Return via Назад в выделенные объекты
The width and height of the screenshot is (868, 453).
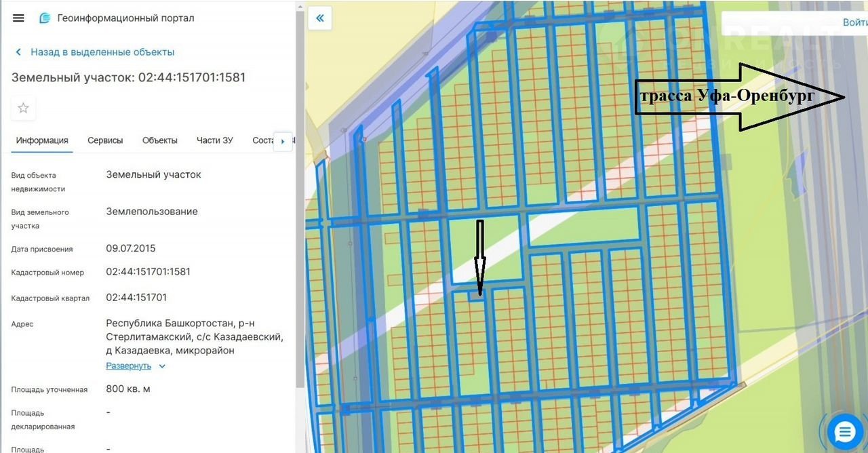[102, 52]
